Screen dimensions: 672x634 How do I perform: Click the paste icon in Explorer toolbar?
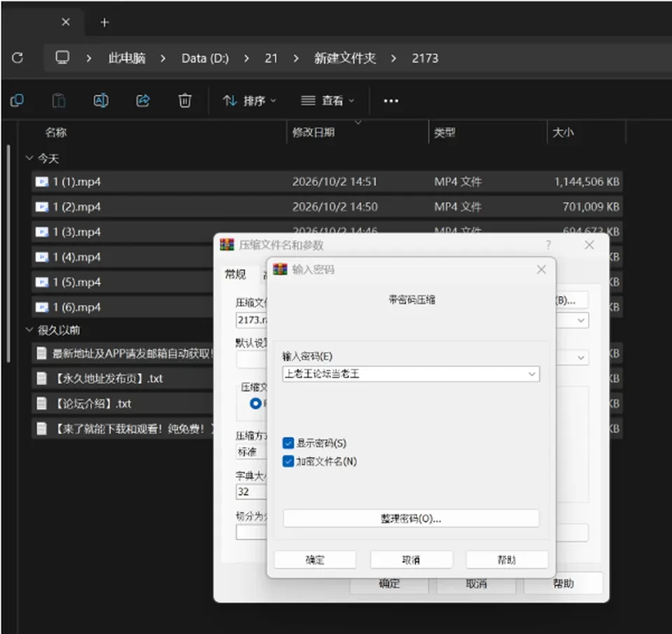[x=58, y=101]
